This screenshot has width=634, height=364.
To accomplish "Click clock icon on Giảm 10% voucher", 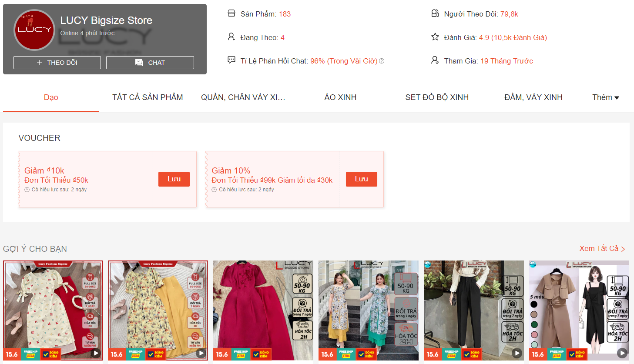I will coord(214,190).
